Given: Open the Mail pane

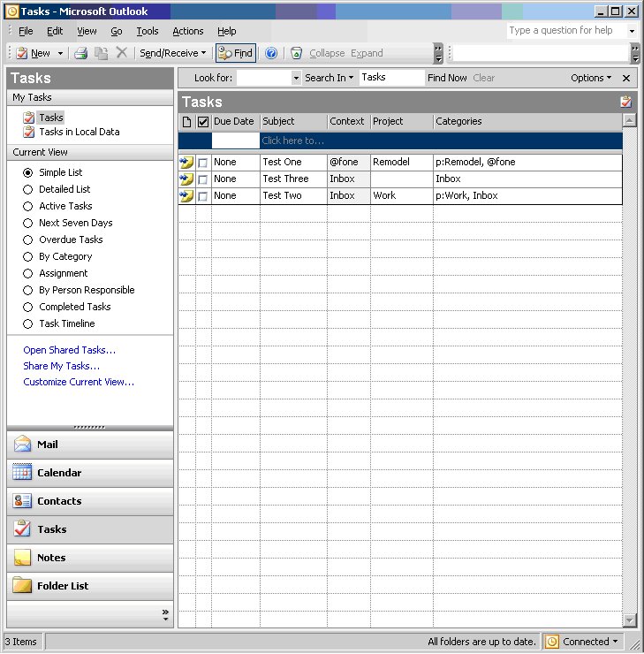Looking at the screenshot, I should coord(90,445).
